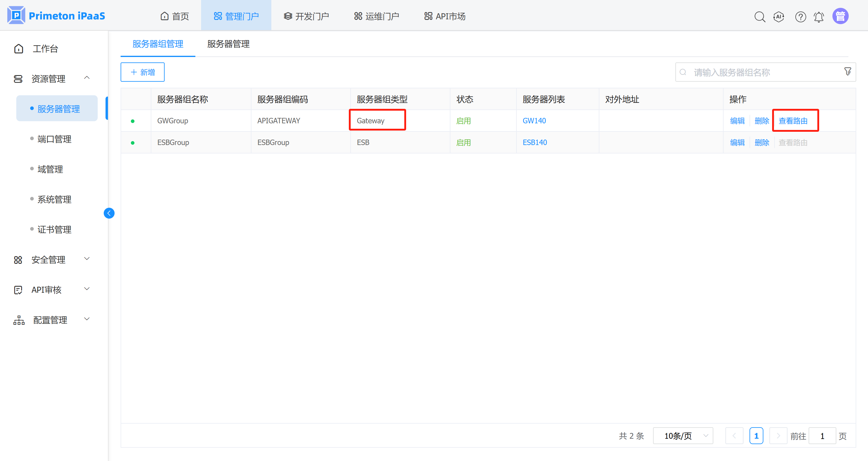Viewport: 868px width, 461px height.
Task: Open the GW140 server list link
Action: (534, 120)
